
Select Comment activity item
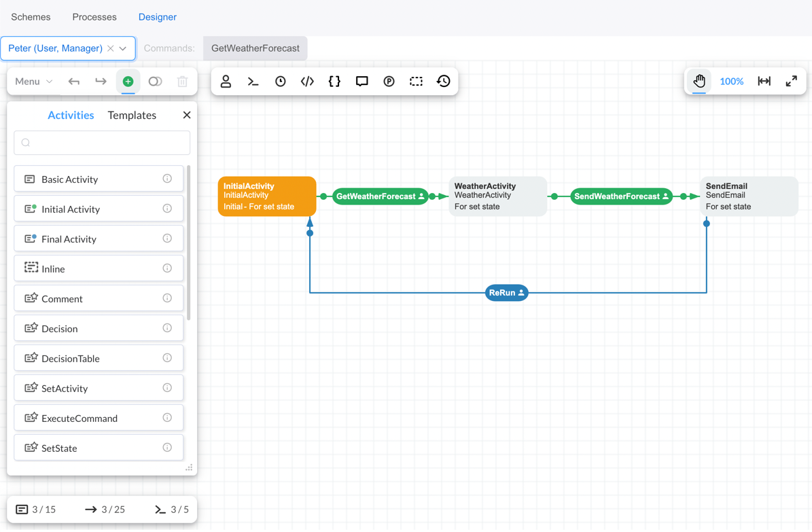tap(99, 298)
